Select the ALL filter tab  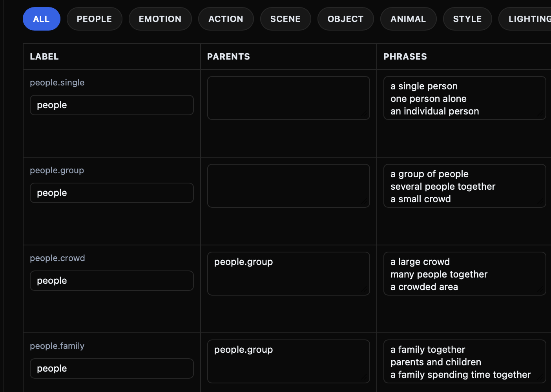click(x=41, y=19)
